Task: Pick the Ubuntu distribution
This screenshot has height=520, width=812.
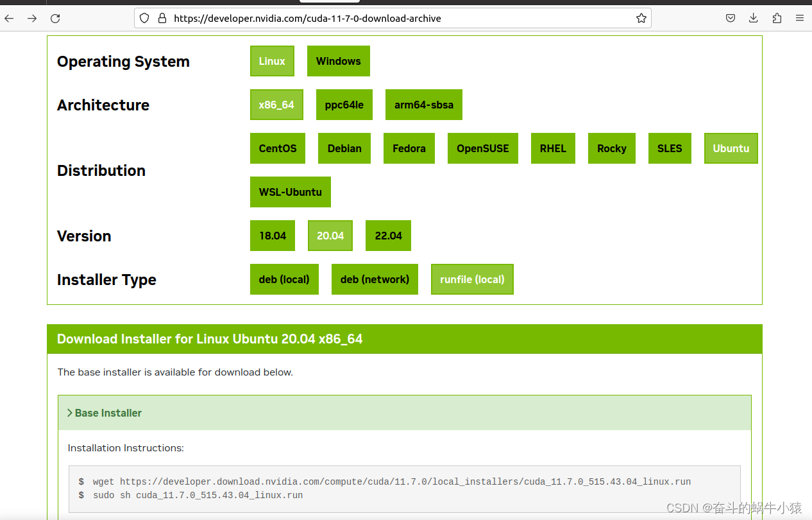Action: (731, 148)
